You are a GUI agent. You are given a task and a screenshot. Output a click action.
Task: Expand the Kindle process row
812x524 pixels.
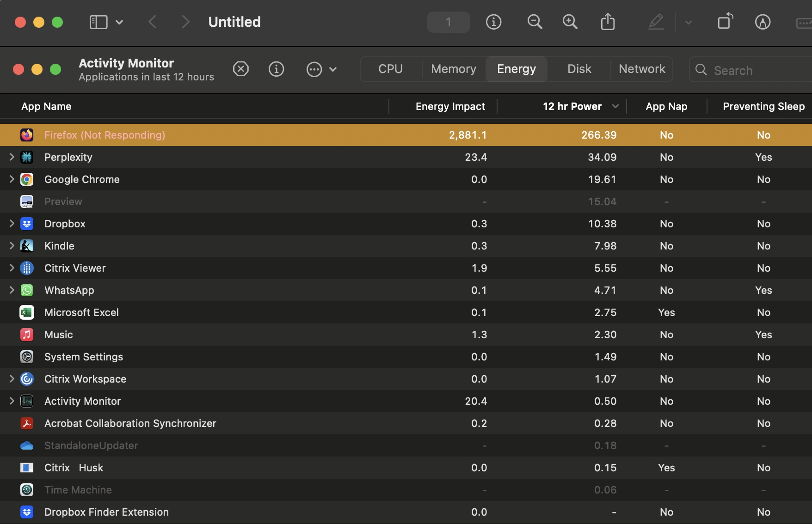(x=12, y=246)
